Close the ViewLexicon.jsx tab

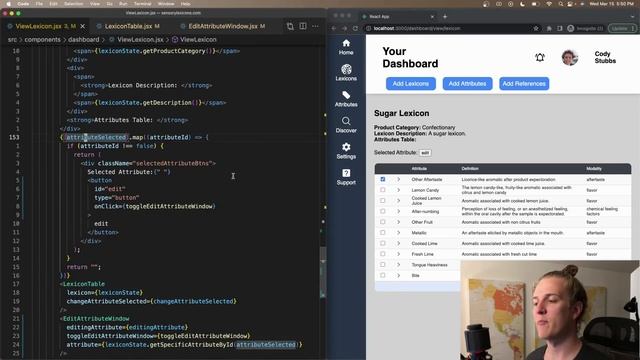coord(83,26)
